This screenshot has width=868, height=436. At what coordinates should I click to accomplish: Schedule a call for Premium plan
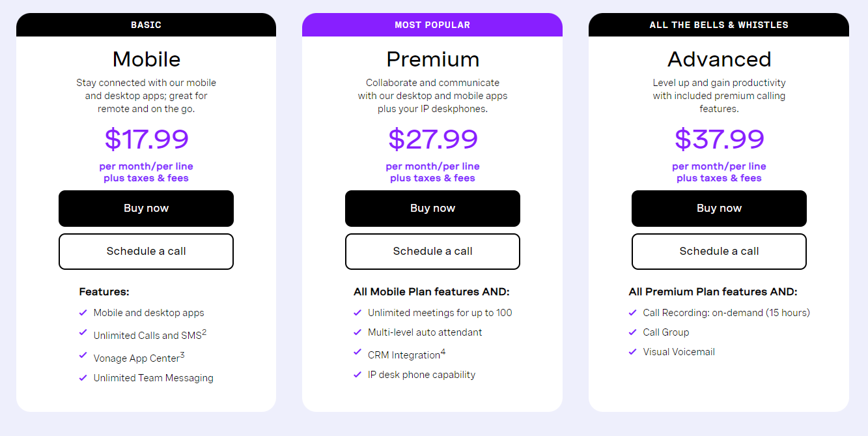[x=432, y=252]
